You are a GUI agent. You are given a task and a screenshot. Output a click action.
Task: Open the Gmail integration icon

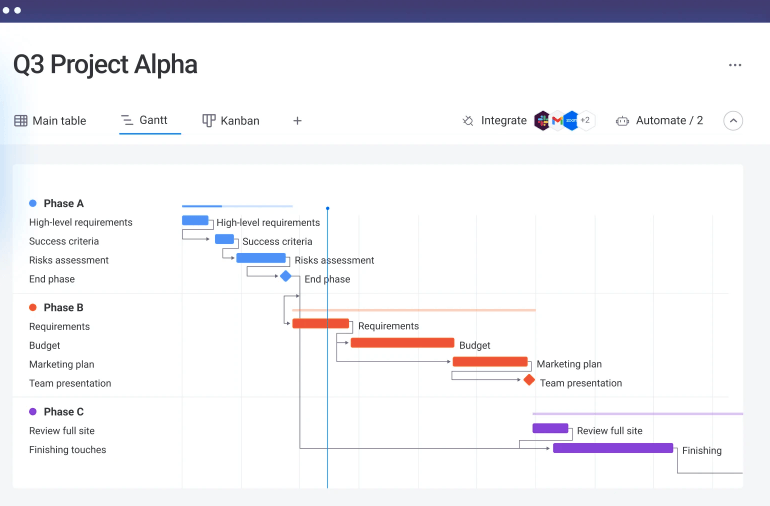click(x=557, y=120)
